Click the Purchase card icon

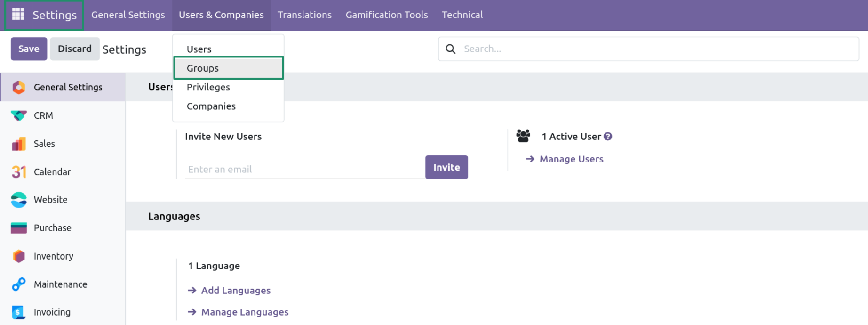pyautogui.click(x=19, y=228)
